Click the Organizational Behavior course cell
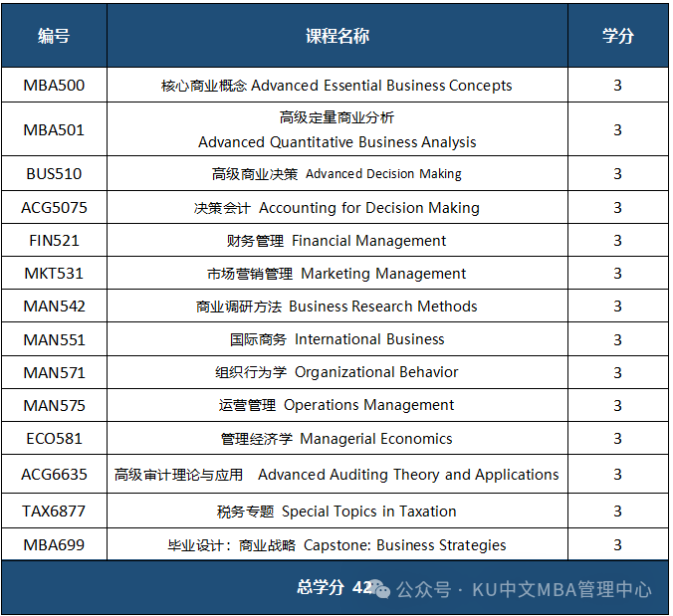The image size is (673, 616). (336, 372)
